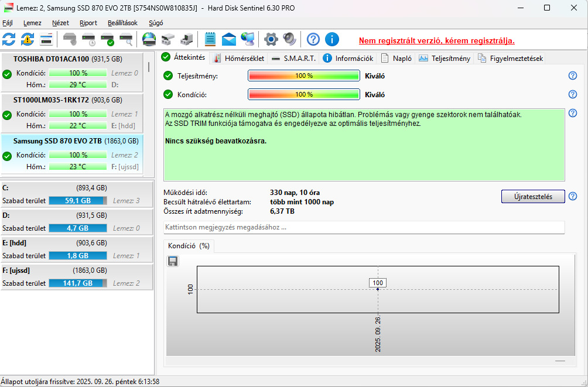Image resolution: width=588 pixels, height=387 pixels.
Task: Select the ST1000LM035-1RK172 disk entry
Action: point(72,113)
